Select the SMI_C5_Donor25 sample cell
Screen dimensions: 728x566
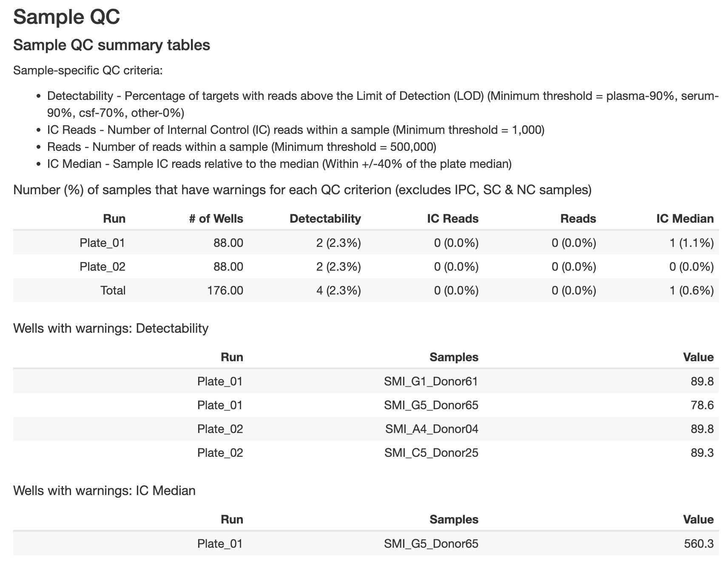431,453
